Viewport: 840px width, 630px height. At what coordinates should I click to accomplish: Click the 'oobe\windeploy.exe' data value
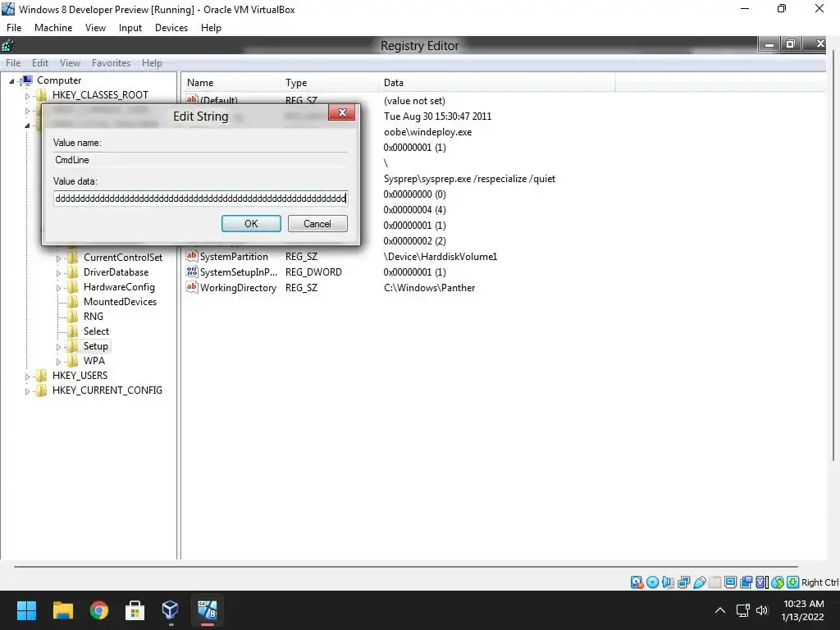tap(427, 132)
